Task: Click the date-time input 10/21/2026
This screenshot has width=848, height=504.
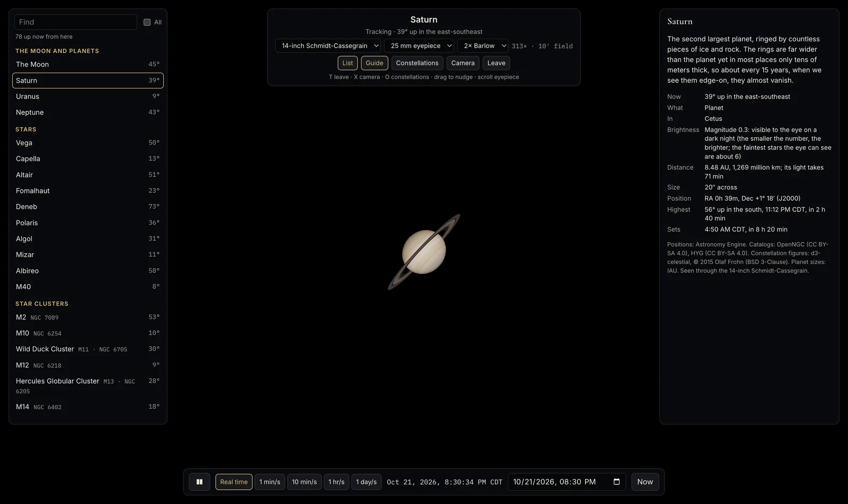Action: (x=567, y=482)
